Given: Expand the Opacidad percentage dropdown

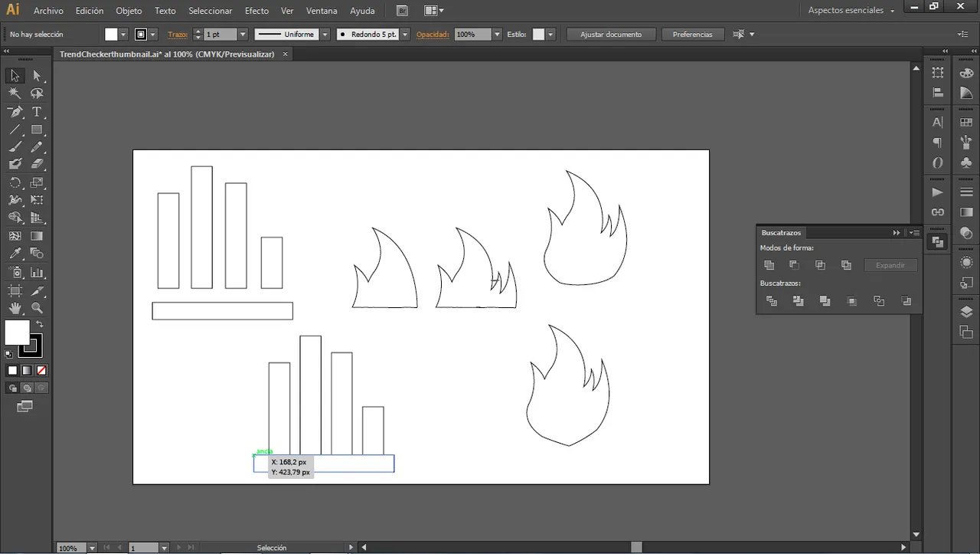Looking at the screenshot, I should [497, 34].
